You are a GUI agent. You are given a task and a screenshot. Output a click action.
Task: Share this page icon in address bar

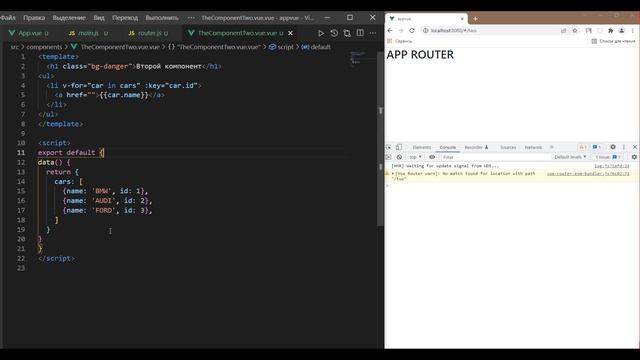pos(564,31)
